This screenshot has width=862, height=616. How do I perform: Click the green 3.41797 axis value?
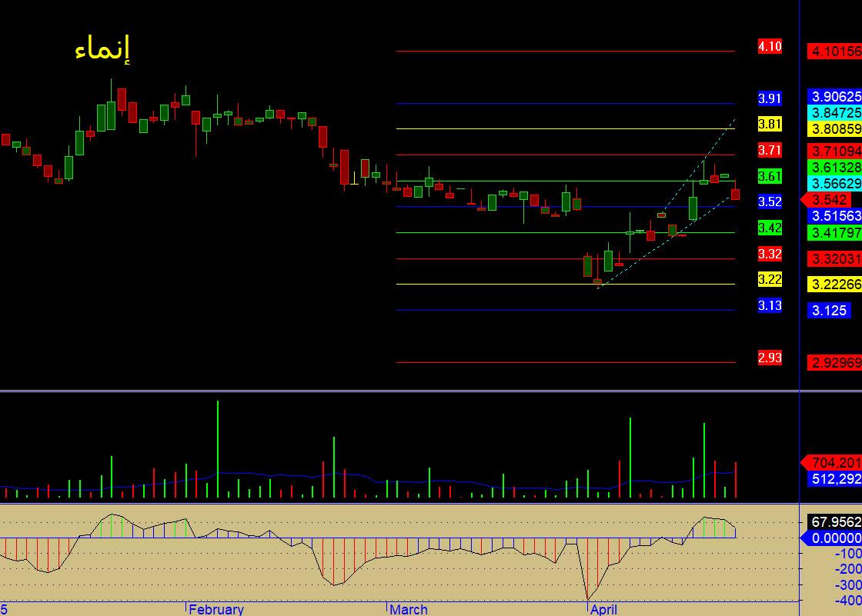[834, 233]
